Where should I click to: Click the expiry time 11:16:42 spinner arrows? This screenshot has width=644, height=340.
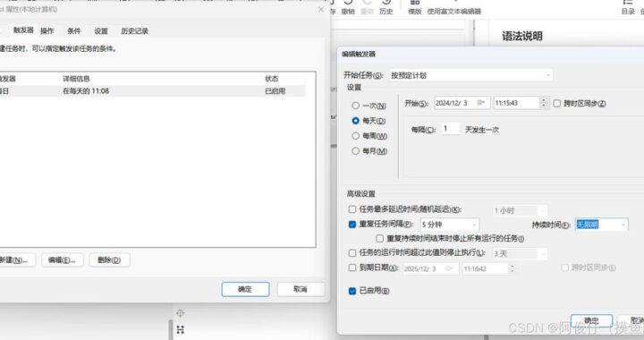click(x=512, y=268)
